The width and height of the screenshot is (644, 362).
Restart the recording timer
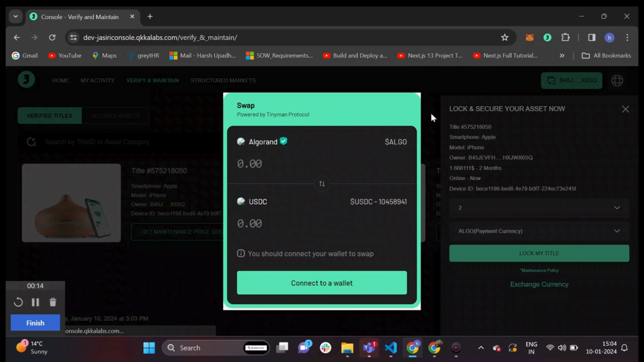(18, 302)
